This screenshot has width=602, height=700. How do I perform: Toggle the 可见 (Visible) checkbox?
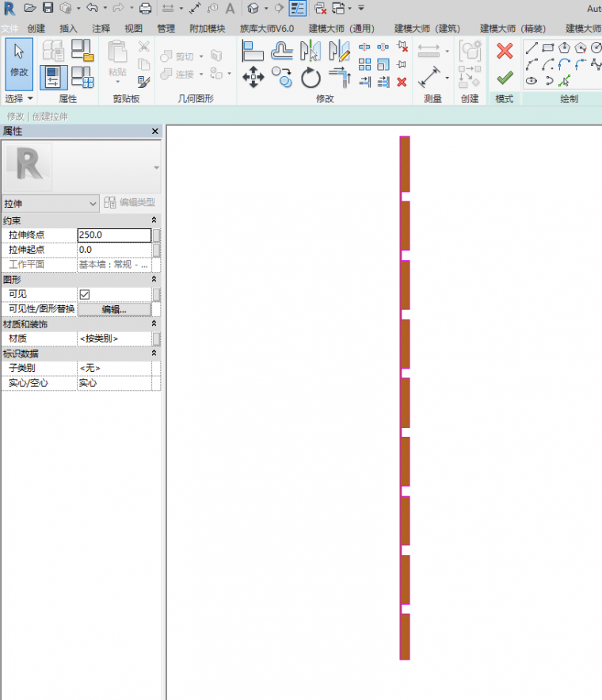tap(85, 294)
